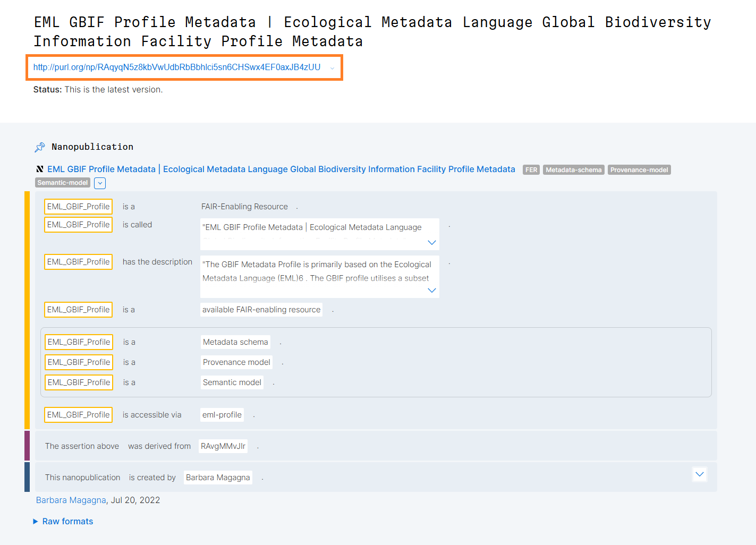756x545 pixels.
Task: Click EML_GBIF_Profile in the Metadata schema row
Action: [79, 342]
